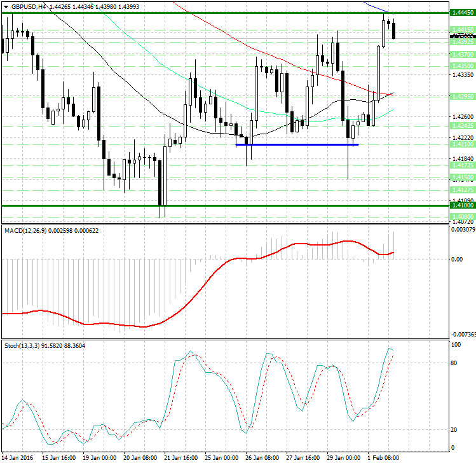This screenshot has width=476, height=465.
Task: Select the MACD(12,26,9) indicator label
Action: coord(25,231)
